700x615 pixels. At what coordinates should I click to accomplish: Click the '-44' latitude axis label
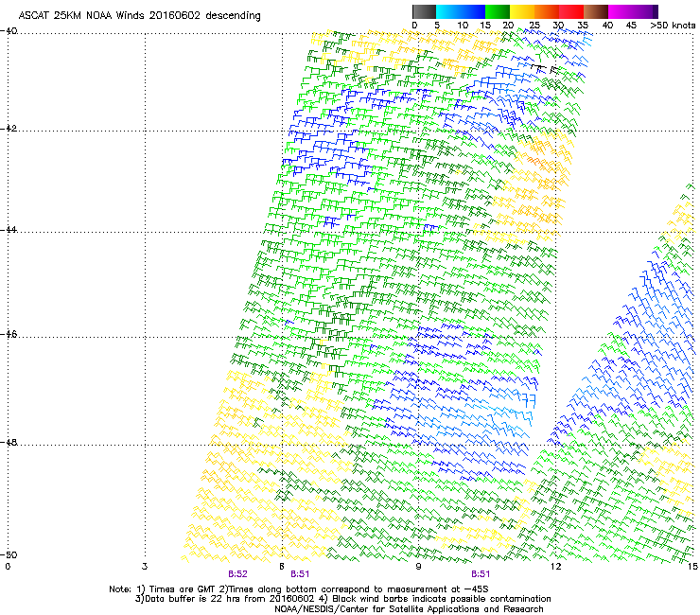click(x=9, y=230)
